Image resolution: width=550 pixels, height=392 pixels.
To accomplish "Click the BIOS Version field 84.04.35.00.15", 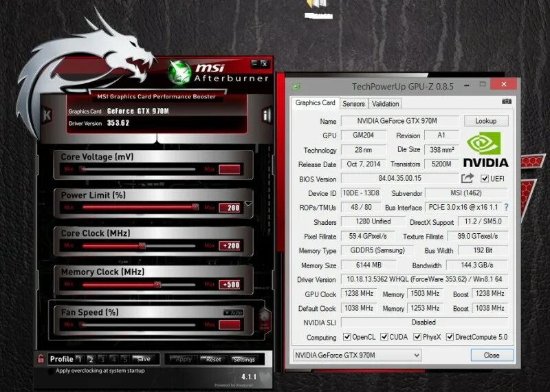I will pos(399,178).
